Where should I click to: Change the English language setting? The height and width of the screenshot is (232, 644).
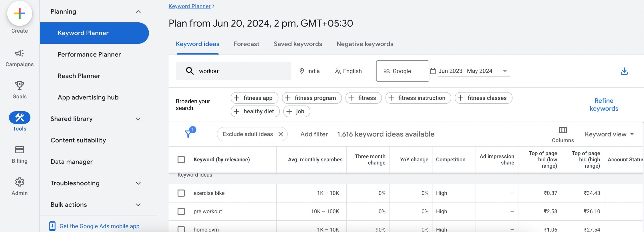348,71
